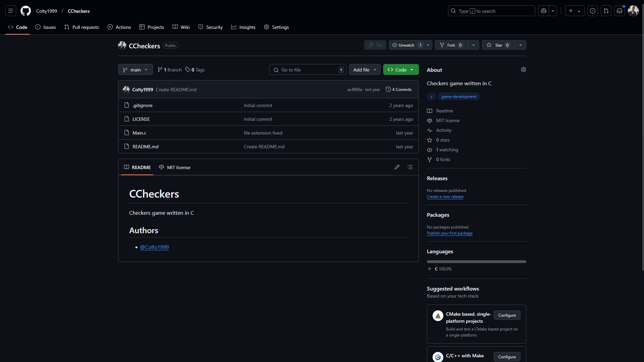Click Colty1999 avatar in latest commit row
The height and width of the screenshot is (362, 644).
tap(126, 90)
